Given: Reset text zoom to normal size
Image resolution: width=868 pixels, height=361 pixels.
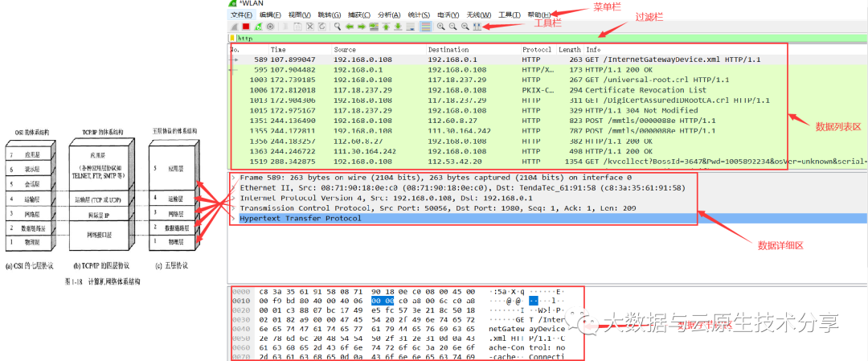Looking at the screenshot, I should [465, 27].
